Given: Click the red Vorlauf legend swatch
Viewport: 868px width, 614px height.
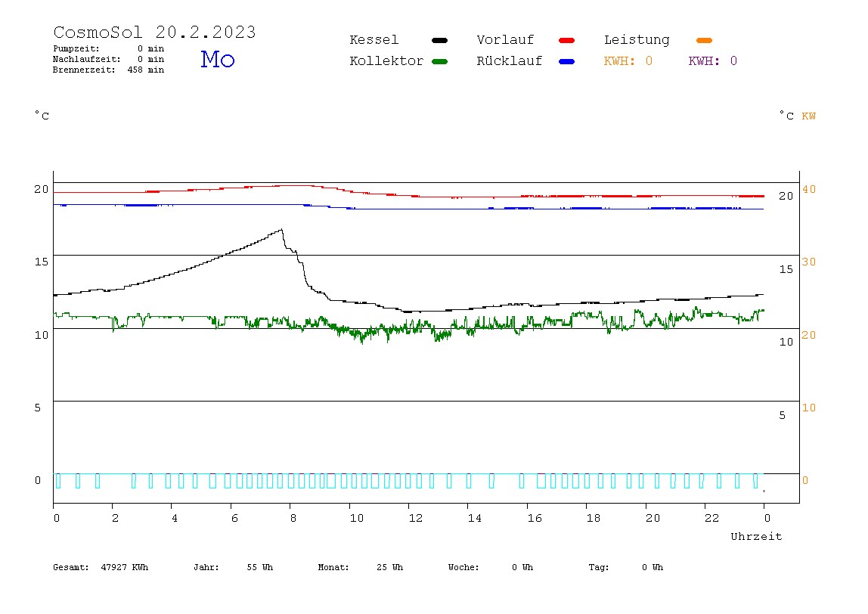Looking at the screenshot, I should [x=567, y=40].
